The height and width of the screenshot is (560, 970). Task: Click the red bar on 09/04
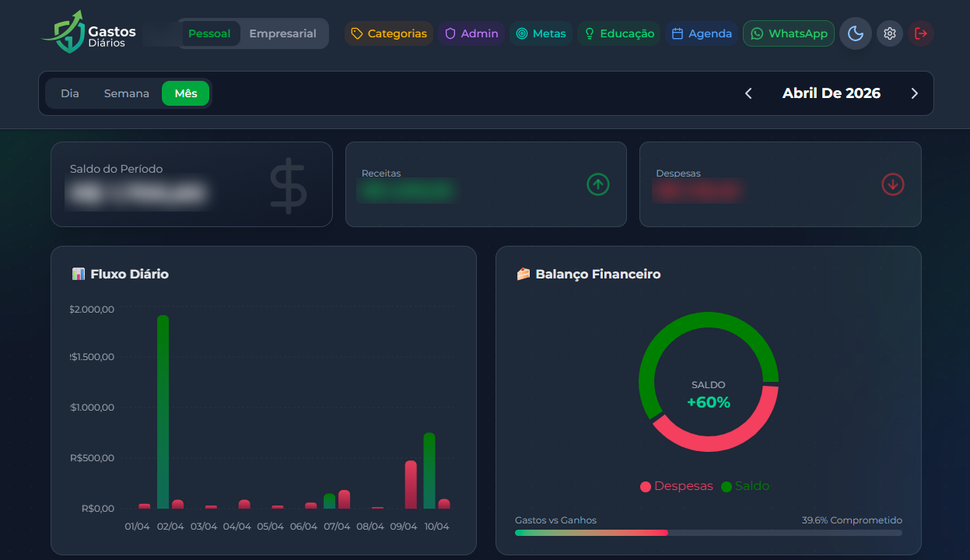(411, 485)
